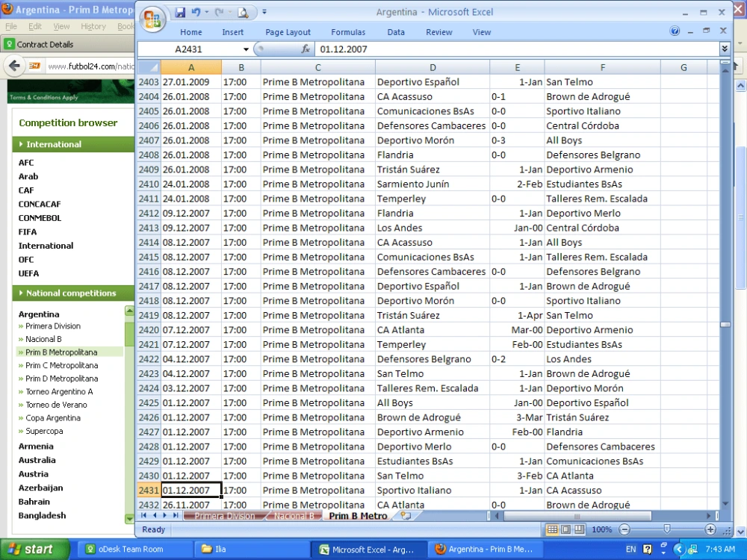This screenshot has height=560, width=747.
Task: Switch to Normal view in status bar
Action: (552, 529)
